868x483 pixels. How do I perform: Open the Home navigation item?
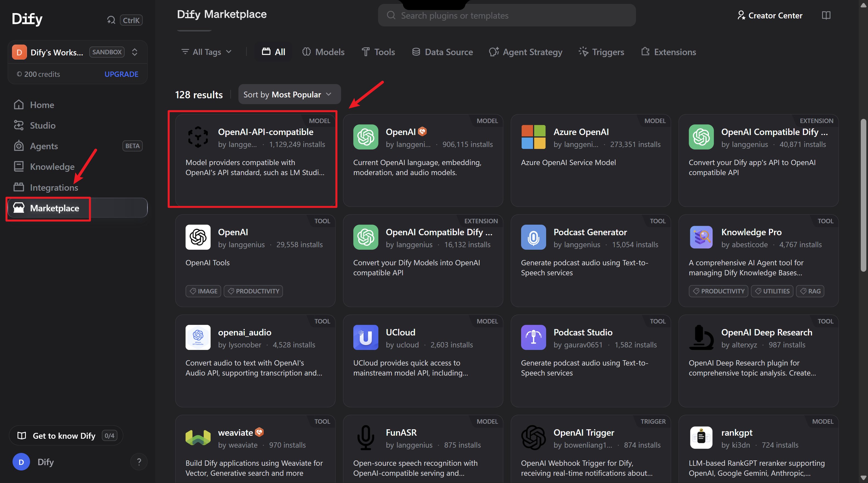[78, 105]
